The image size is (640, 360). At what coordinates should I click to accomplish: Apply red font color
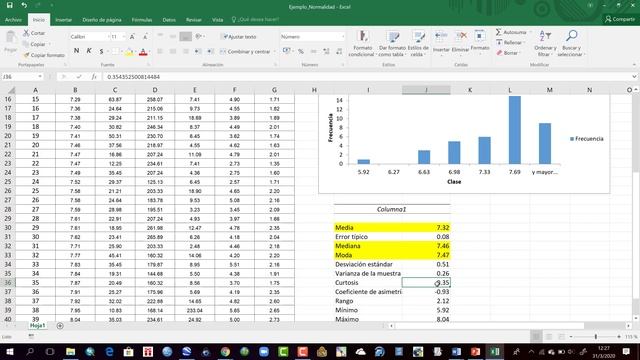pyautogui.click(x=143, y=51)
